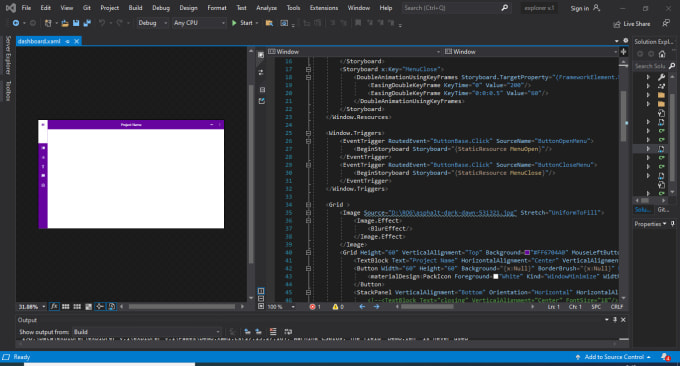Click the Save icon in the toolbar
Screen dimensions: 680x366
click(76, 23)
